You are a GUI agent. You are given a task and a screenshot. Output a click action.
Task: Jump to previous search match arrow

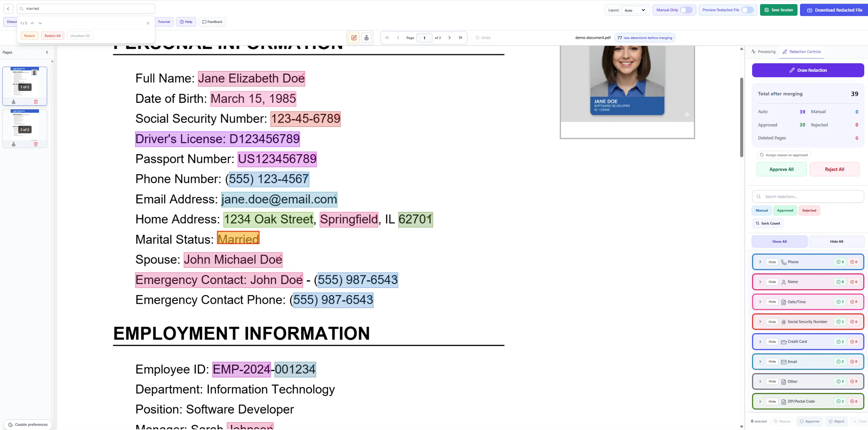32,23
